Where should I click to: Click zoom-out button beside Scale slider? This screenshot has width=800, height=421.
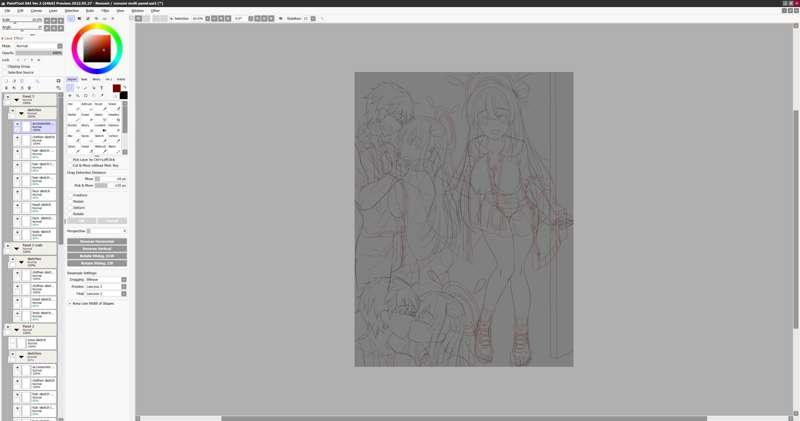click(x=47, y=21)
